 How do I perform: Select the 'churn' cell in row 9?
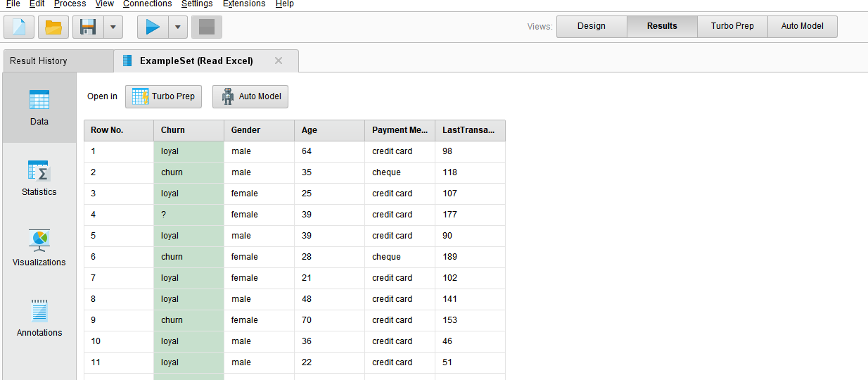pyautogui.click(x=189, y=320)
